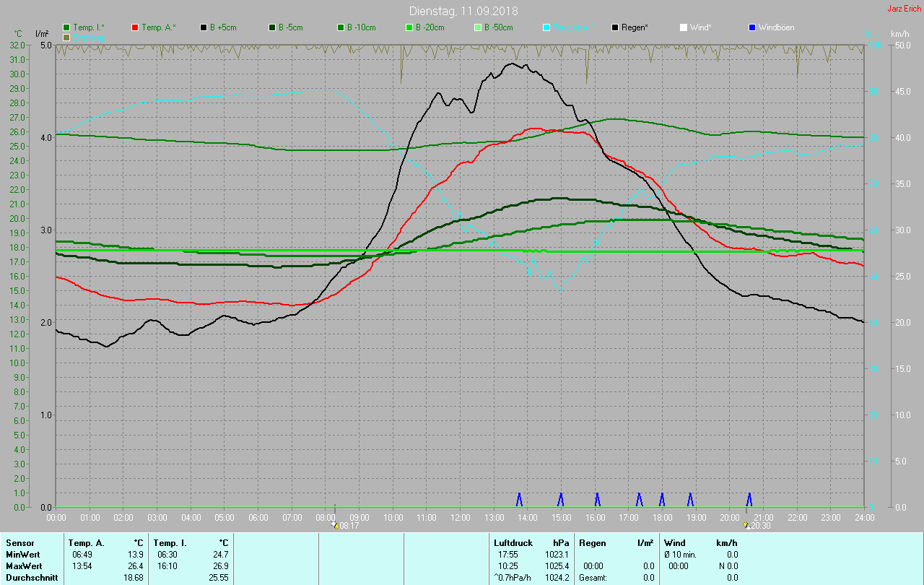
Task: Click the B -50cm legend label
Action: click(x=498, y=27)
